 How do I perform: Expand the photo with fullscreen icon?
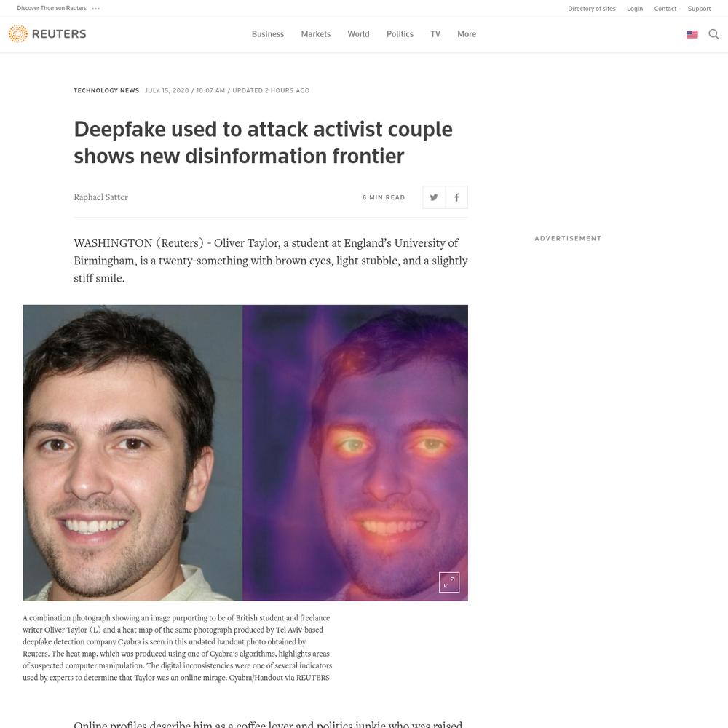[449, 582]
